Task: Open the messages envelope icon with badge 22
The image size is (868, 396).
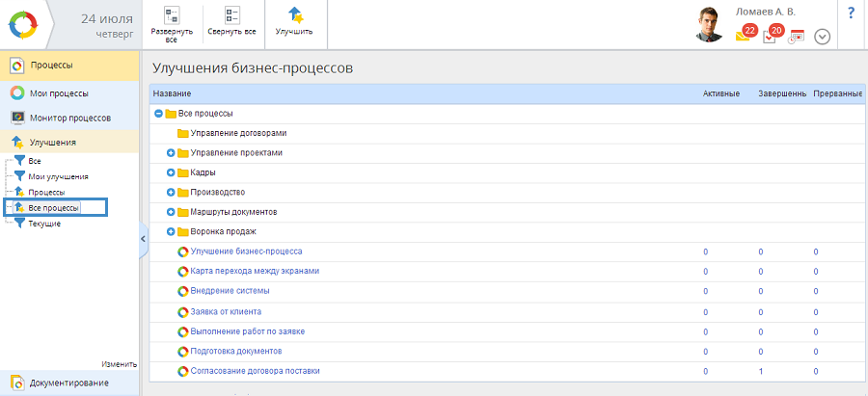Action: point(744,36)
